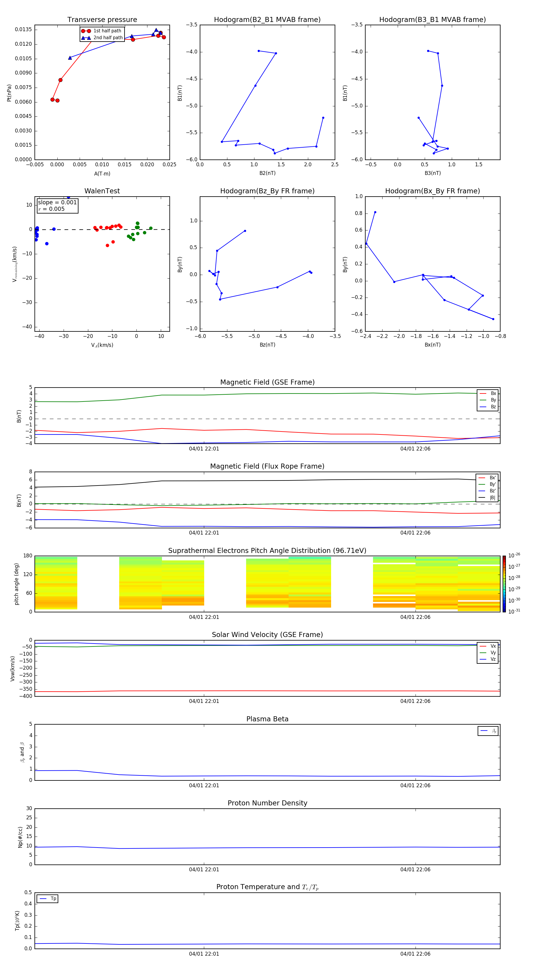This screenshot has width=535, height=980.
Task: Click the βp legend entry in Plasma Beta panel
Action: (x=488, y=731)
